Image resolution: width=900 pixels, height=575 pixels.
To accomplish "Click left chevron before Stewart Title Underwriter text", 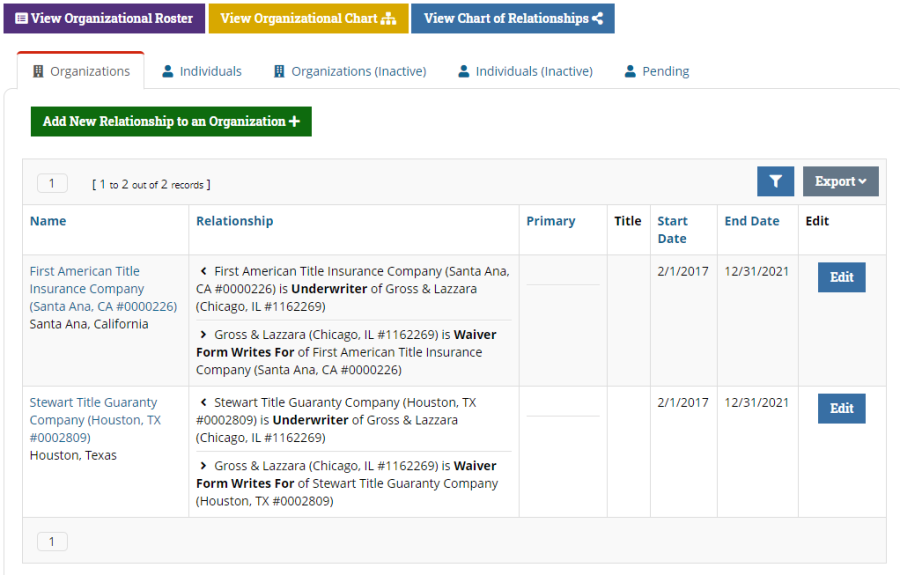I will tap(203, 402).
